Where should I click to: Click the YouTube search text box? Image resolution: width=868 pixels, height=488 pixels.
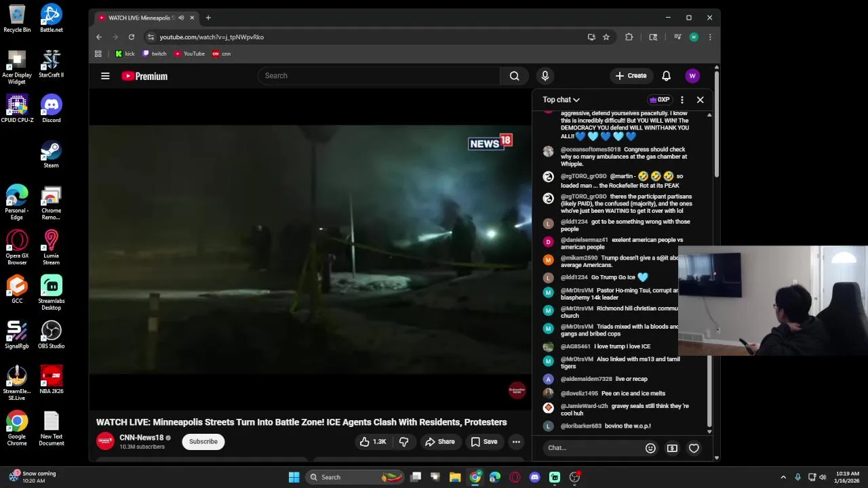point(379,76)
